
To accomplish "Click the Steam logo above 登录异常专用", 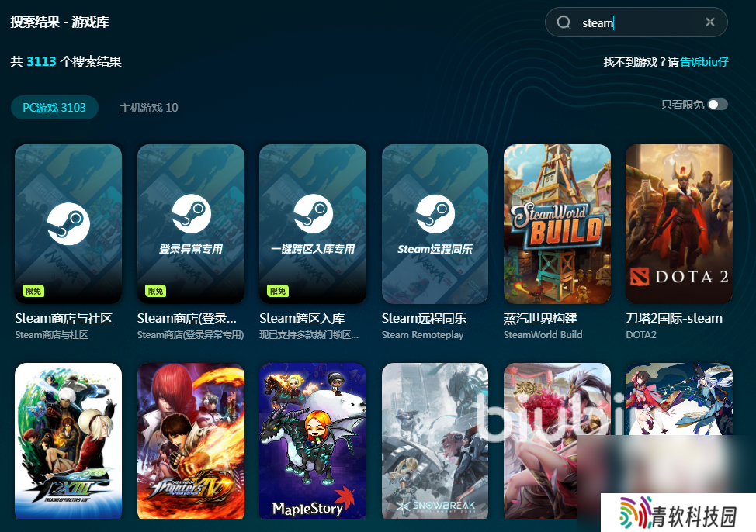I will tap(192, 214).
